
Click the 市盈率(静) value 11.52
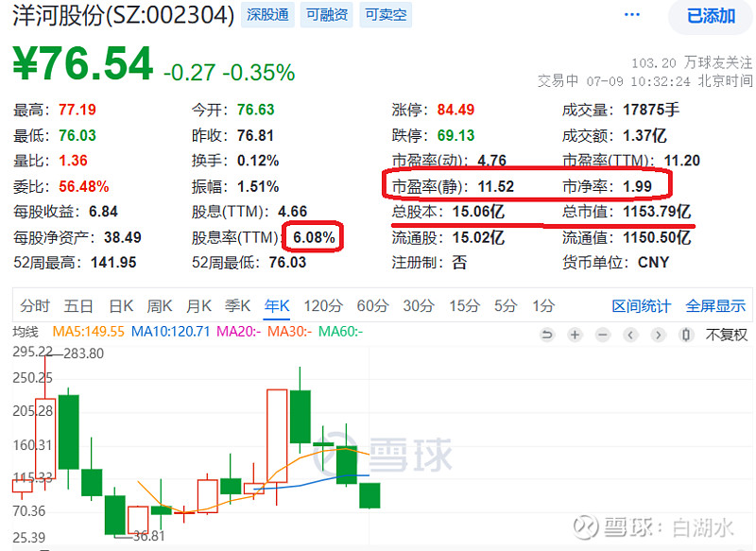click(x=495, y=186)
